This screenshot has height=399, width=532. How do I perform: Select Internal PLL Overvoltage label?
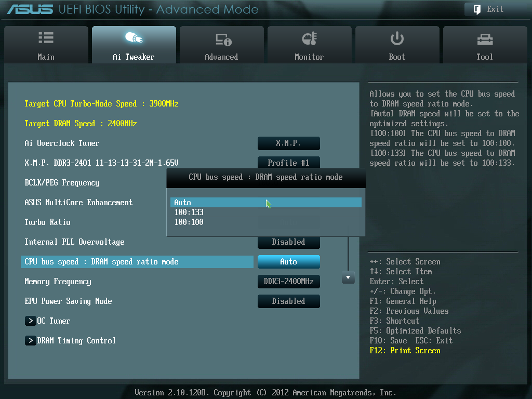74,242
